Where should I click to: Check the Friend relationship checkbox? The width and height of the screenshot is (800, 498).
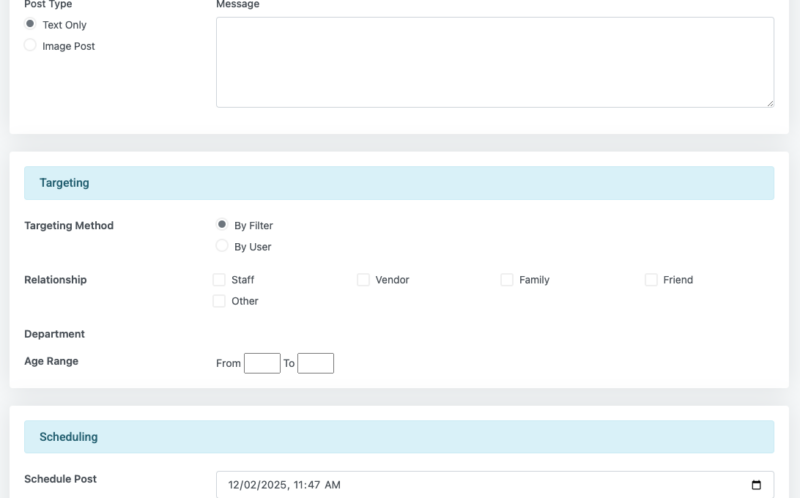pos(651,280)
